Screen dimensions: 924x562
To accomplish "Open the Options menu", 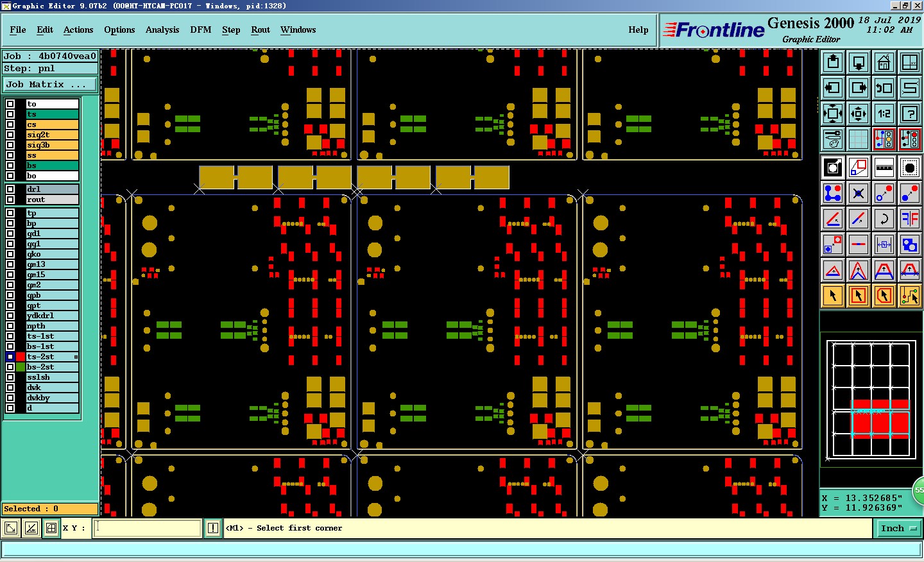I will (x=119, y=30).
